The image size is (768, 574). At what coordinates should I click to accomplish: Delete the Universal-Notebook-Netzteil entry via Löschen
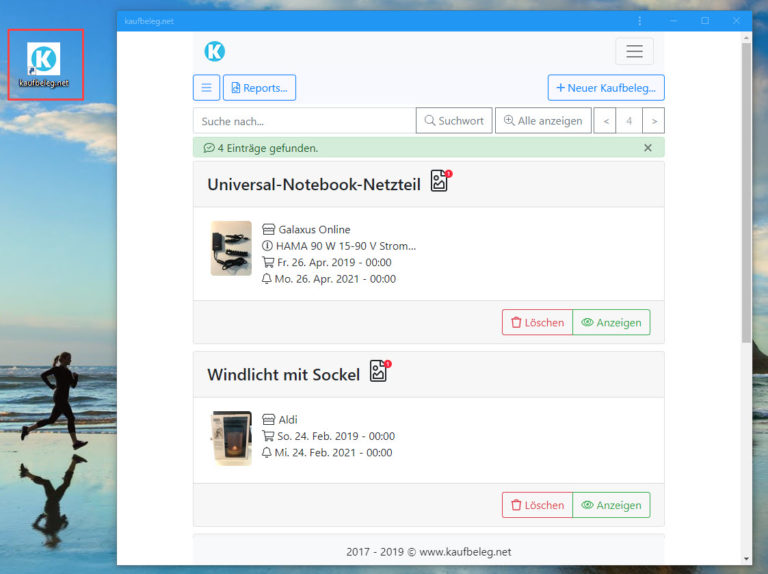(x=537, y=322)
